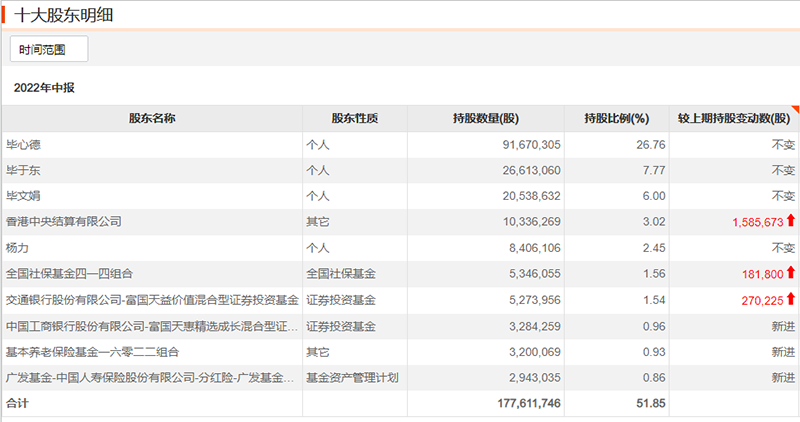Click holding quantity 3,200,069
The width and height of the screenshot is (800, 422).
coord(534,352)
